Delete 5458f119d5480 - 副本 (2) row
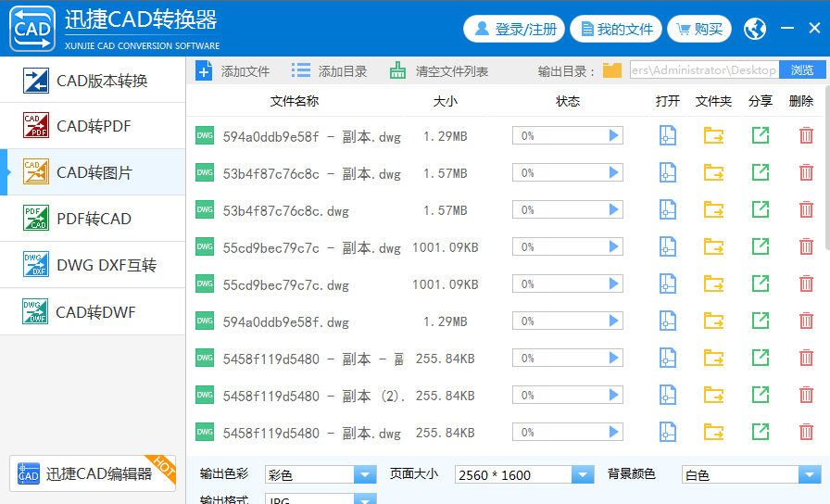This screenshot has height=504, width=830. tap(806, 395)
